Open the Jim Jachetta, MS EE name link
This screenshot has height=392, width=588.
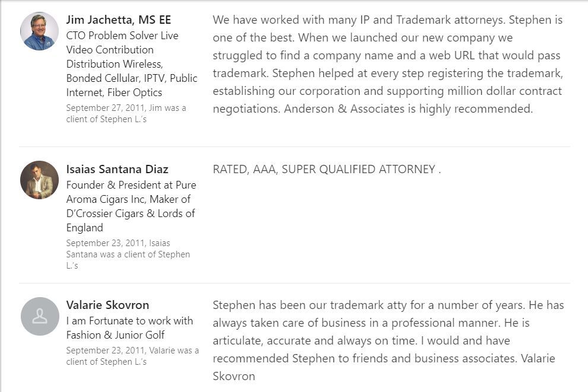119,20
